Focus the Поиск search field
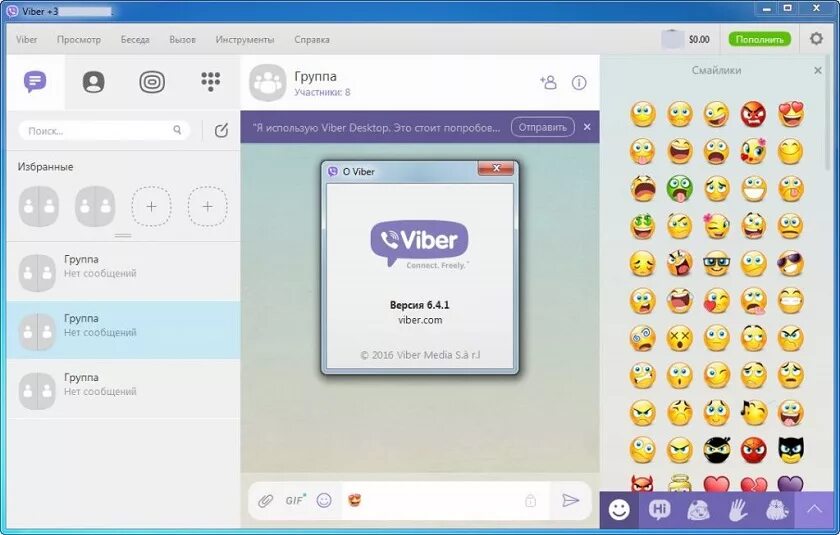The height and width of the screenshot is (535, 840). point(104,130)
